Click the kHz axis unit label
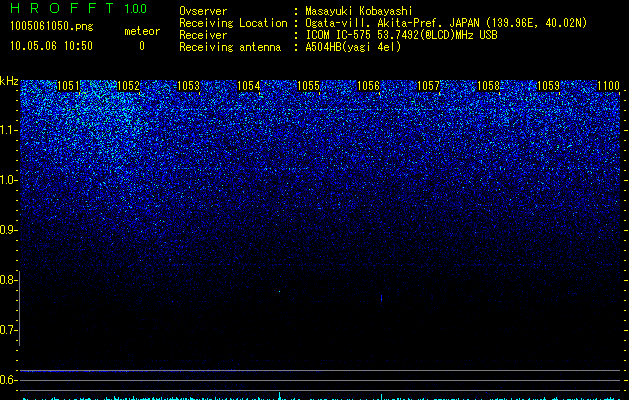Screen dimensions: 629x400 point(9,81)
